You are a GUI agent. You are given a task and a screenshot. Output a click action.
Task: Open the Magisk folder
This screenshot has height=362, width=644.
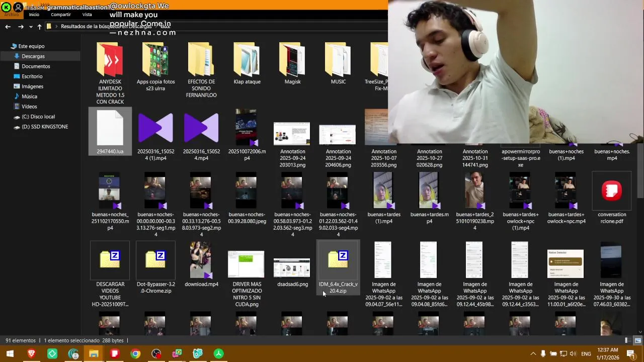(292, 64)
